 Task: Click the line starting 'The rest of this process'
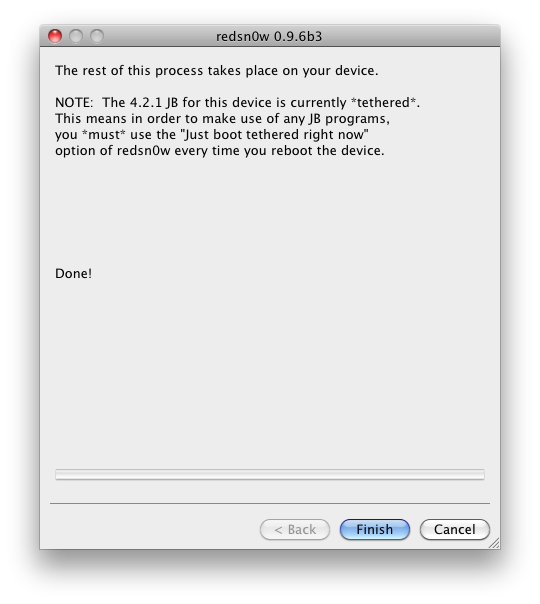tap(216, 71)
